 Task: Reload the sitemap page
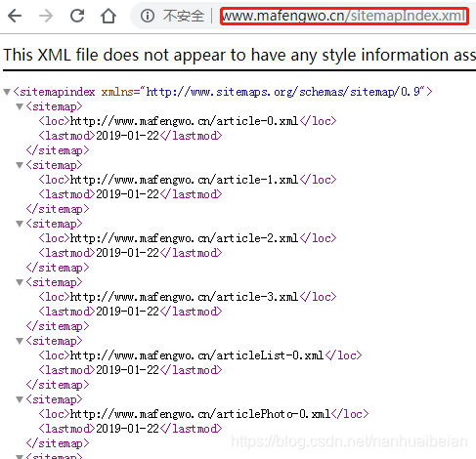coord(77,16)
